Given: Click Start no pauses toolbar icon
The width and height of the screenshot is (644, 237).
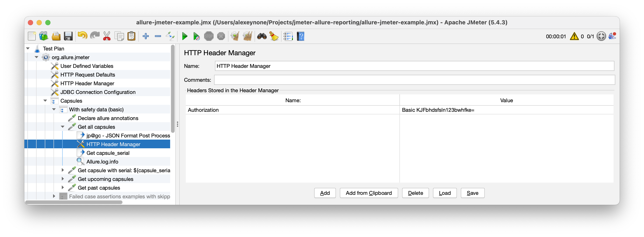Looking at the screenshot, I should [196, 37].
